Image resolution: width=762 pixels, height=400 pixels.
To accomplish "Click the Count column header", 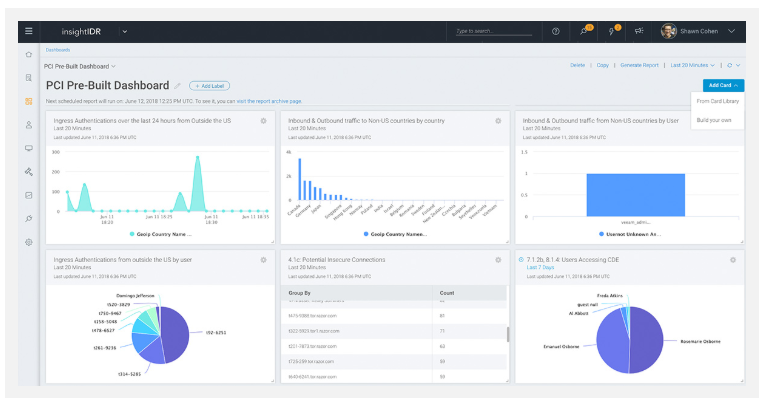I will point(447,293).
